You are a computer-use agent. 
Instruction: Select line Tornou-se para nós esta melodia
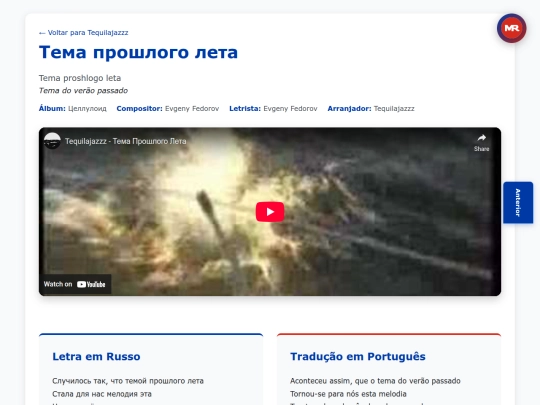tap(348, 394)
